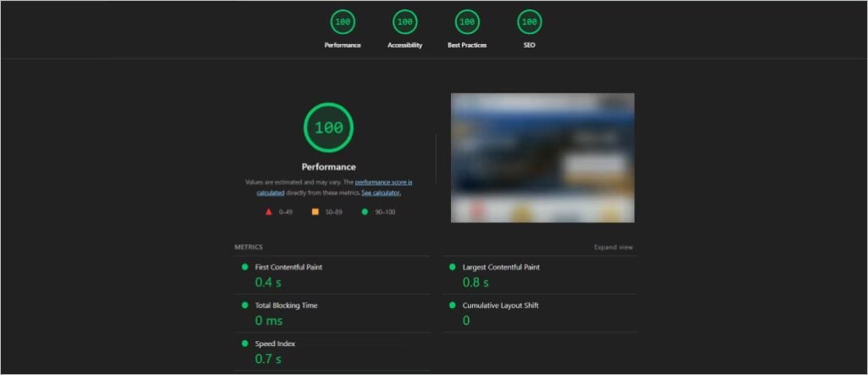Click the orange square 50–89 legend icon

click(315, 212)
